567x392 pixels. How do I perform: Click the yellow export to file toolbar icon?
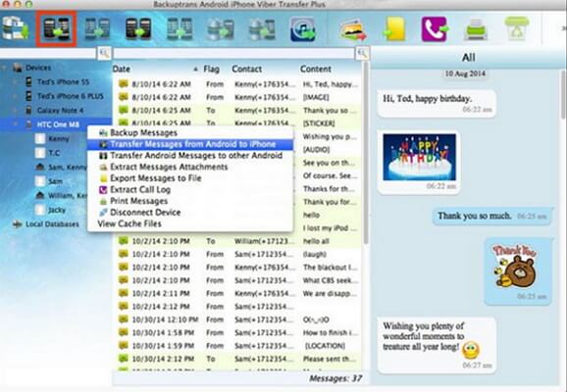coord(394,29)
